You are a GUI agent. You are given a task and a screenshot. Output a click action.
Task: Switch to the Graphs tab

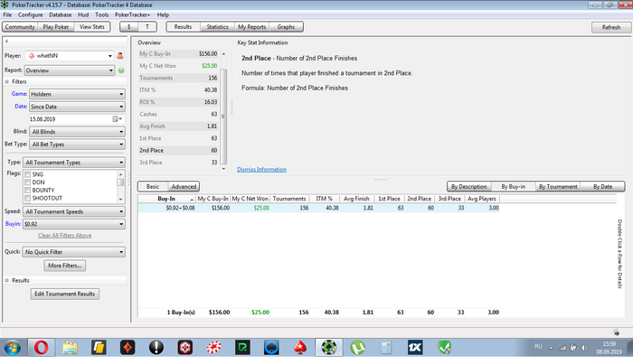pos(286,27)
